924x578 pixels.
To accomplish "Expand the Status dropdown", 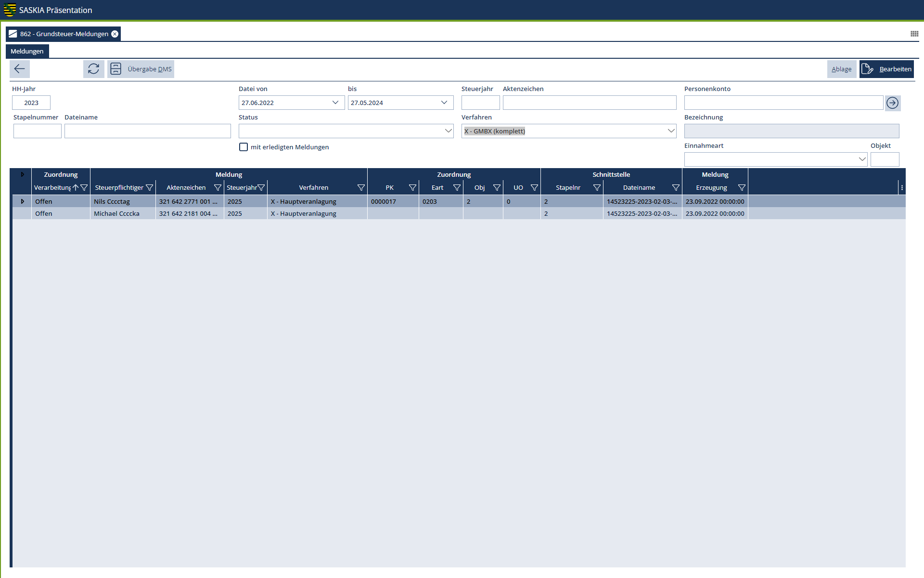I will (448, 131).
